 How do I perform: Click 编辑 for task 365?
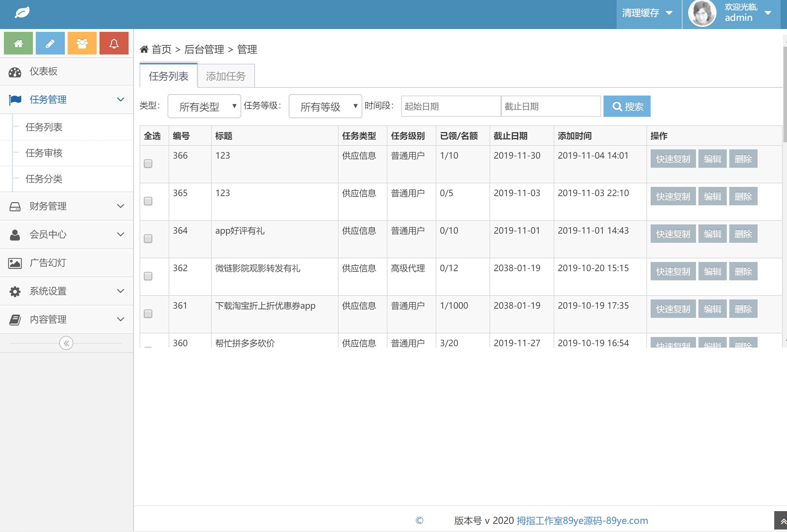713,196
